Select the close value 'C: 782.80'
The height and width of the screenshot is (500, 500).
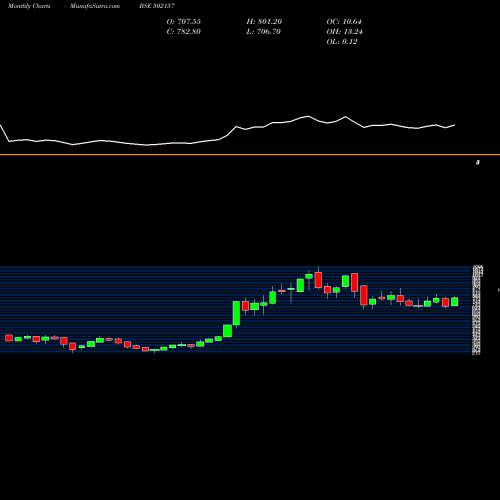(184, 32)
